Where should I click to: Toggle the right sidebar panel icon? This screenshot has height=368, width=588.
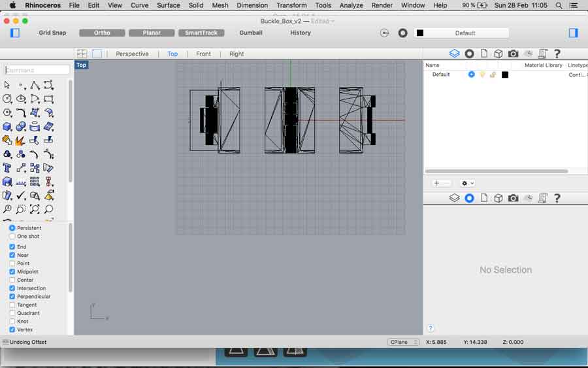pyautogui.click(x=574, y=33)
